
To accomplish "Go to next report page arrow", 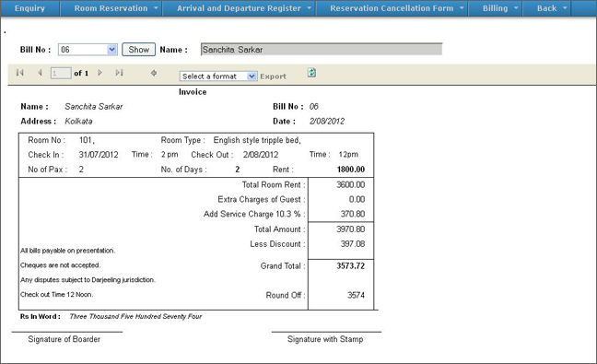I will [x=99, y=73].
